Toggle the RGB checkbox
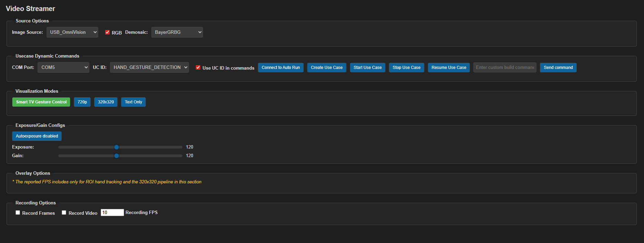 click(x=108, y=32)
